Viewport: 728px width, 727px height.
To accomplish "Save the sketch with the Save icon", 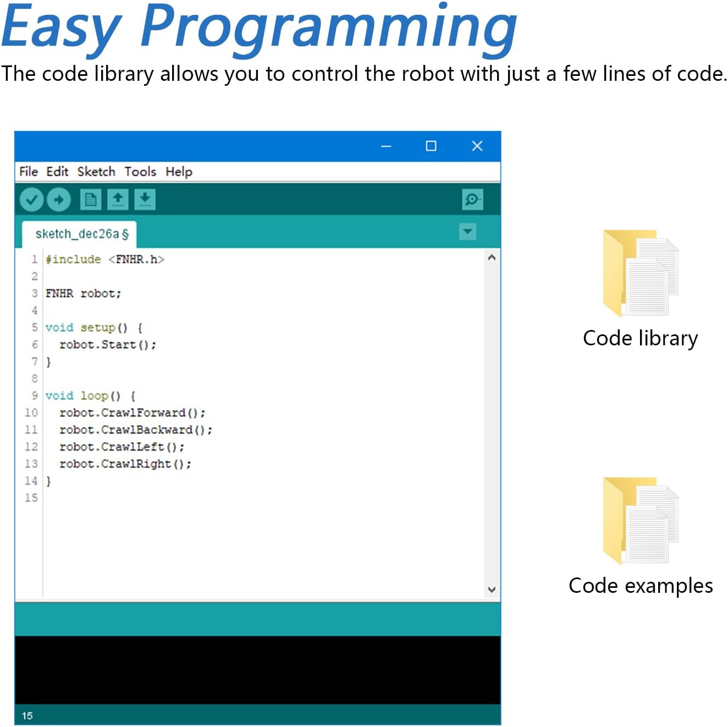I will point(145,200).
